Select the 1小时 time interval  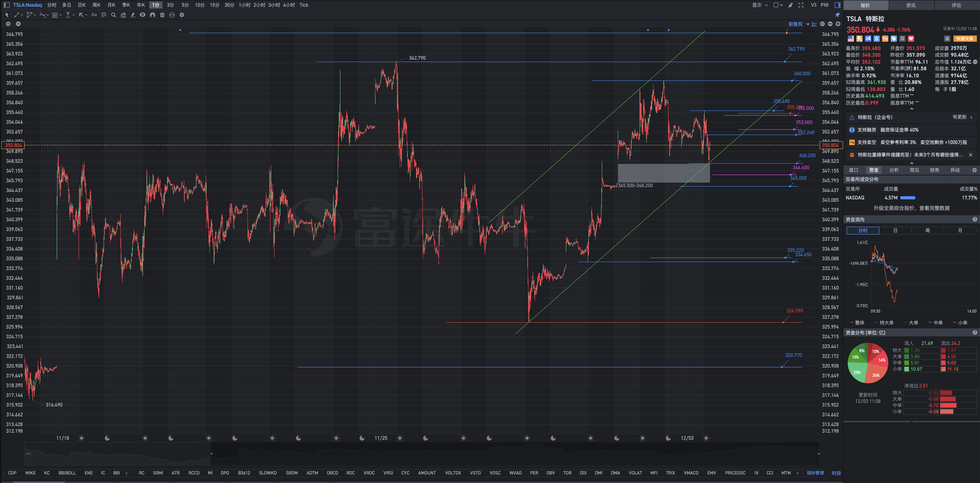tap(245, 5)
